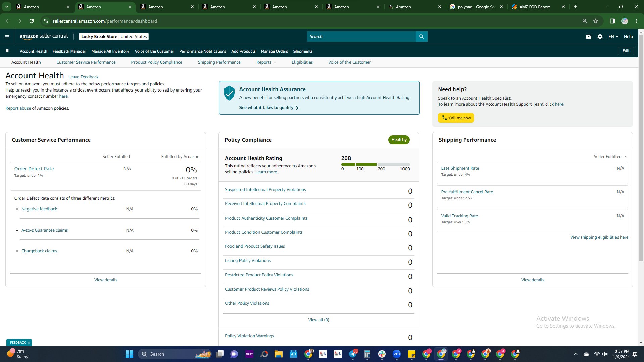The image size is (644, 362).
Task: Open Eligibilities tab
Action: 302,62
